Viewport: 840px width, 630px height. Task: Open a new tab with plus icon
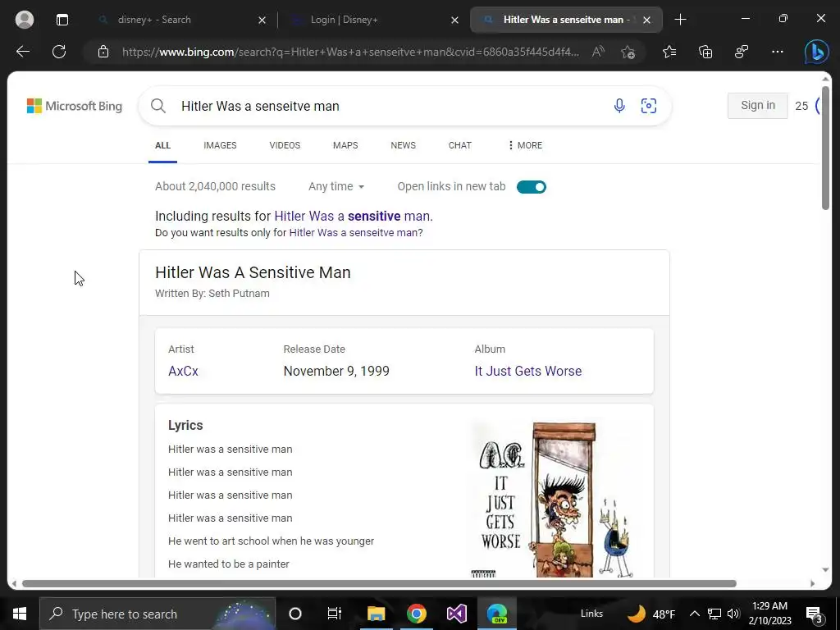(x=680, y=20)
